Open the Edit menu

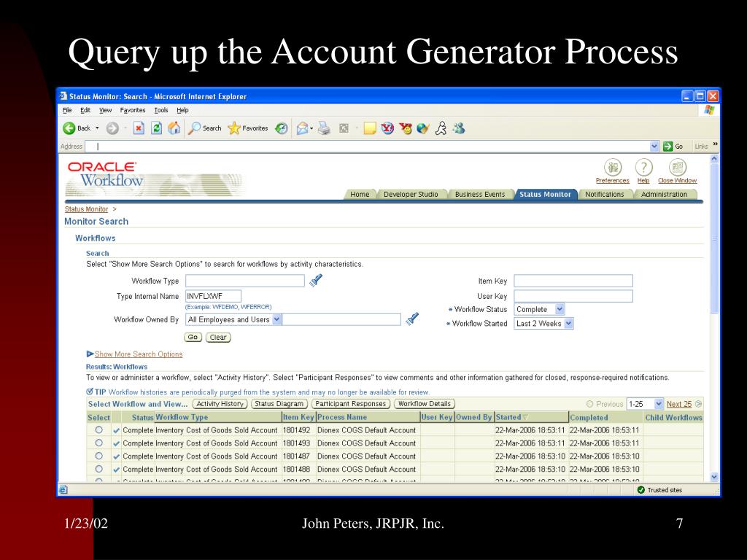click(x=85, y=110)
